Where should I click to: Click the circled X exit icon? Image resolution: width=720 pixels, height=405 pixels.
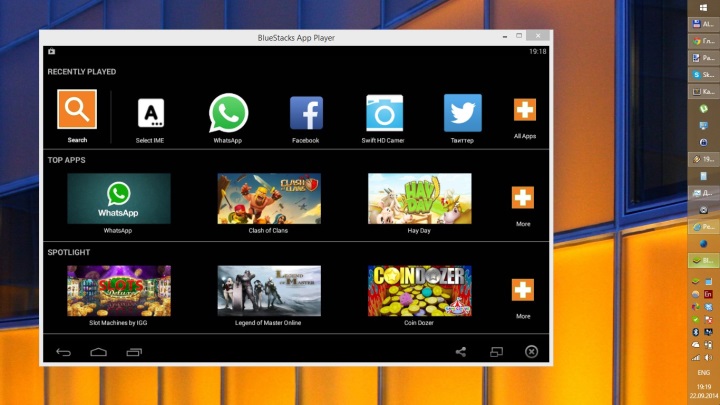point(531,352)
